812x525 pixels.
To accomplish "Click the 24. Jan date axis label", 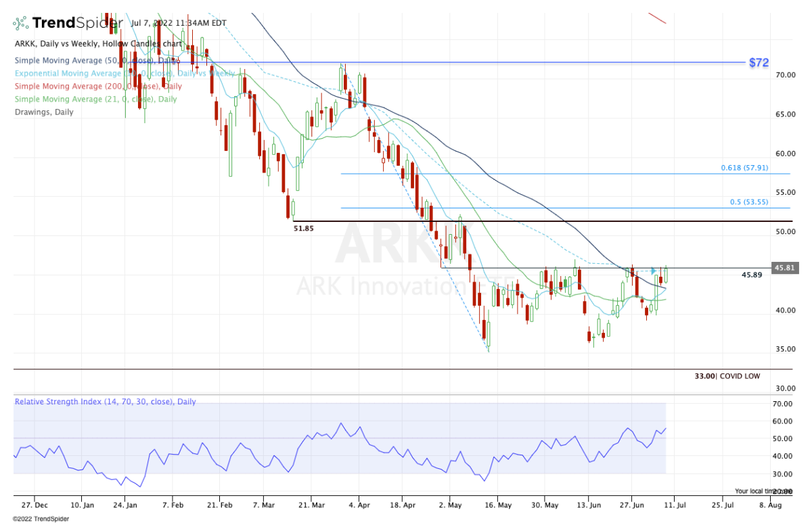I will (125, 505).
